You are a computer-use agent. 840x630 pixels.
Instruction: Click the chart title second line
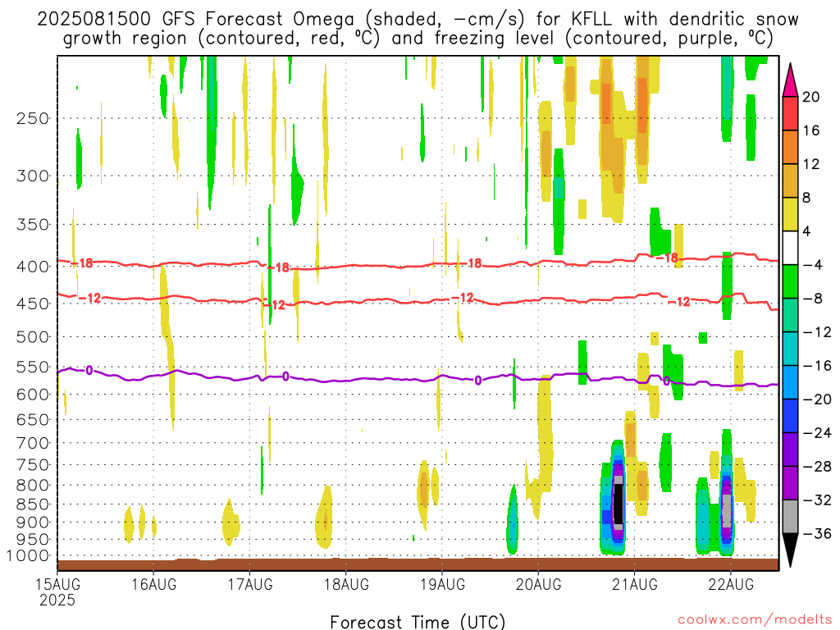click(418, 39)
